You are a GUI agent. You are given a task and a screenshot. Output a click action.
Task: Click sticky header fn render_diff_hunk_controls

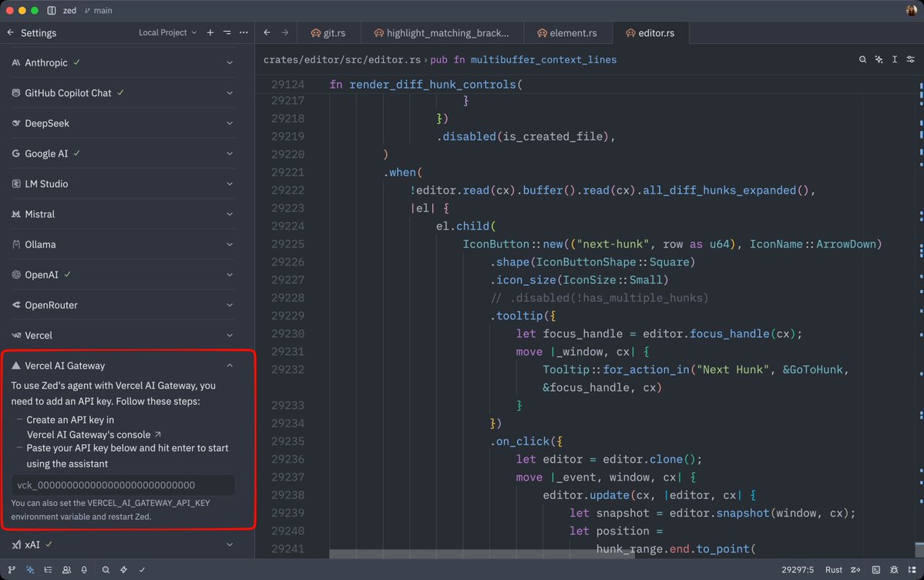pyautogui.click(x=425, y=84)
